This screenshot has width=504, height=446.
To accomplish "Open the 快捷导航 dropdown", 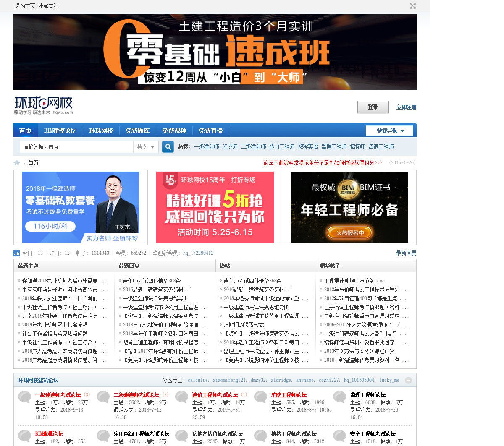I will click(x=389, y=130).
